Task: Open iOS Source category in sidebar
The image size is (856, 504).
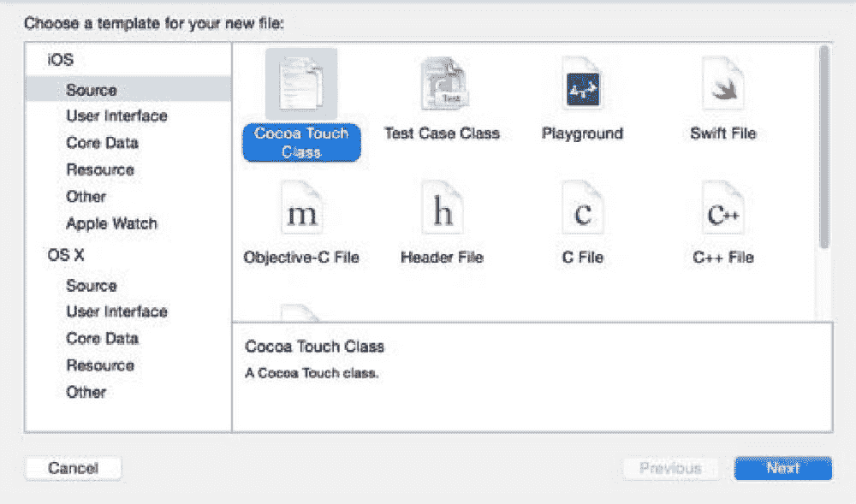Action: 91,90
